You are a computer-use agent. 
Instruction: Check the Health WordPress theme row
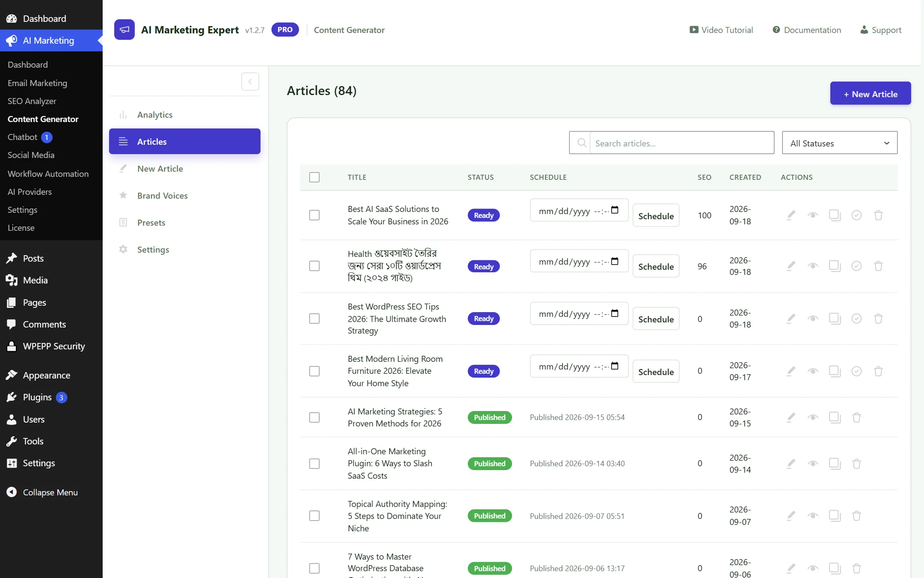tap(314, 266)
